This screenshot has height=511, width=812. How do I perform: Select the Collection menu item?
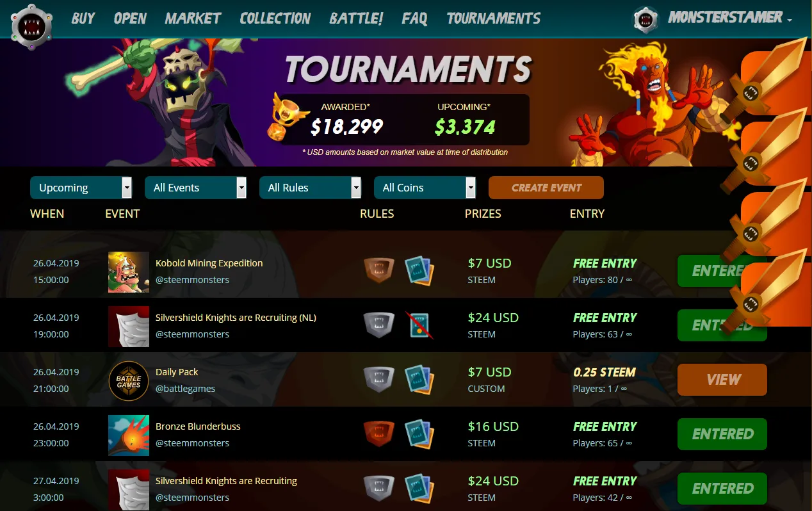275,19
